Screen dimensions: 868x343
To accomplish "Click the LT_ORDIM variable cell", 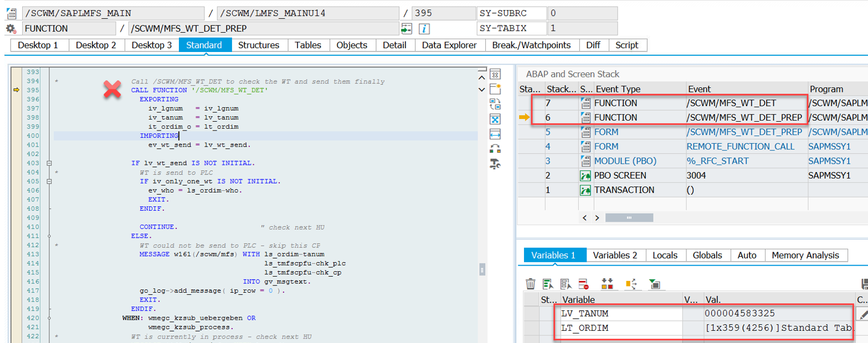I will [622, 329].
